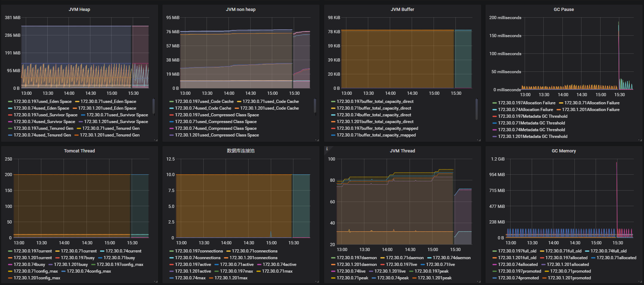The height and width of the screenshot is (285, 644).
Task: Select legend entry 172.30.0.71allocated
Action: [x=616, y=258]
